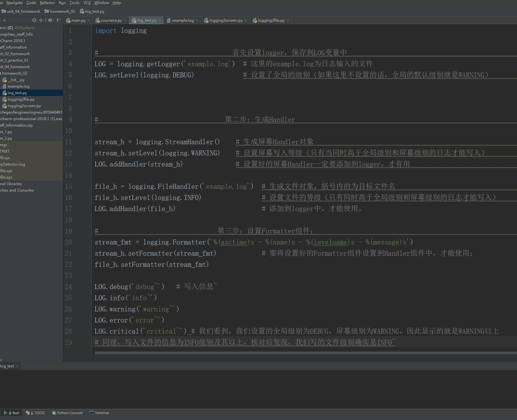Click stream_h.setFormatter line 21
Viewport: 517px width, 420px height.
(x=155, y=253)
